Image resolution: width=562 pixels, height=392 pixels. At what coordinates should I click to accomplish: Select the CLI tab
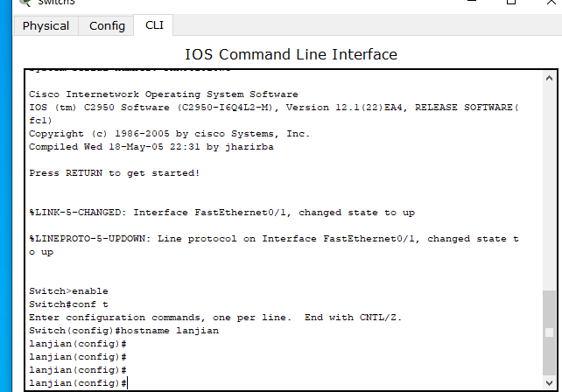(154, 25)
